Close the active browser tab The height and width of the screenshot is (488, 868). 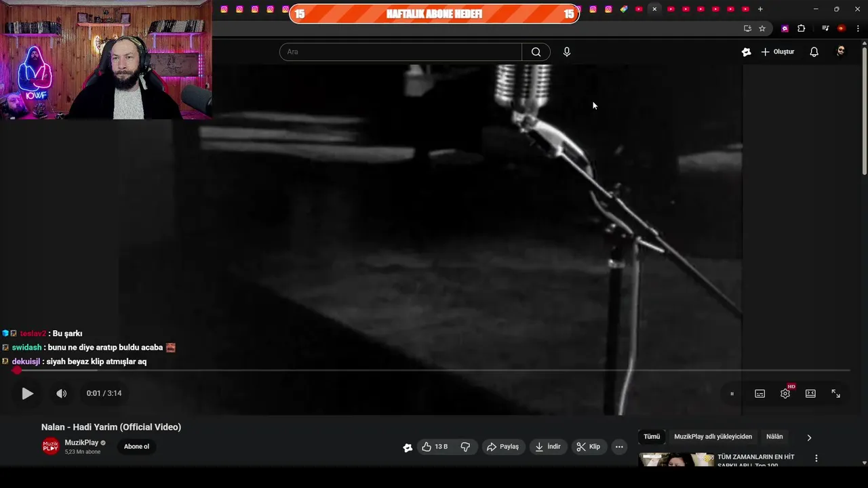(x=654, y=9)
